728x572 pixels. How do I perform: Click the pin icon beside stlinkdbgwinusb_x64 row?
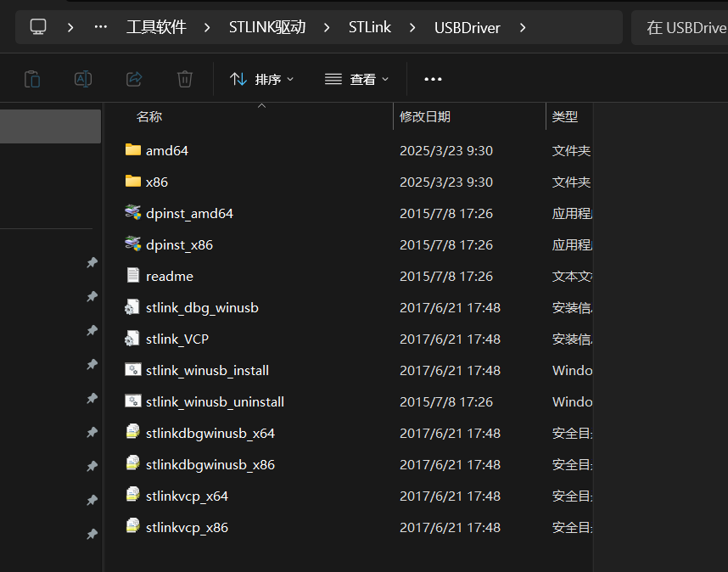pos(92,433)
